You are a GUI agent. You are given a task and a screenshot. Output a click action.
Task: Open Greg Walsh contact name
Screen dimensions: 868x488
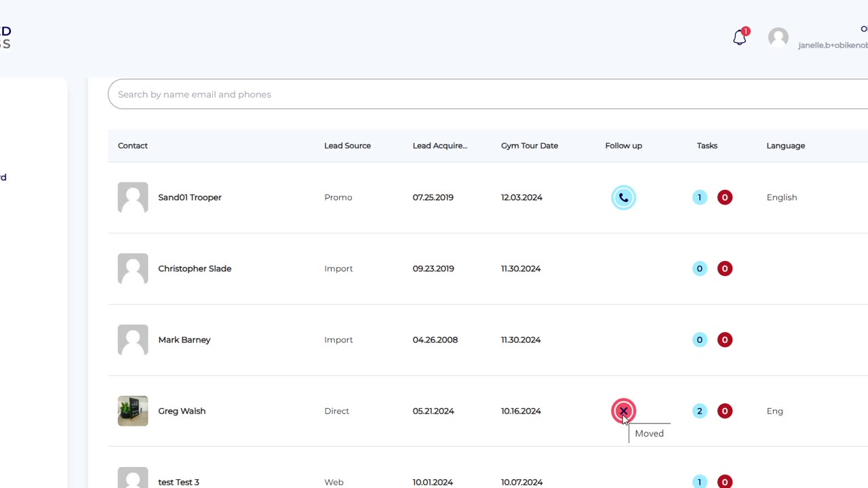tap(182, 411)
